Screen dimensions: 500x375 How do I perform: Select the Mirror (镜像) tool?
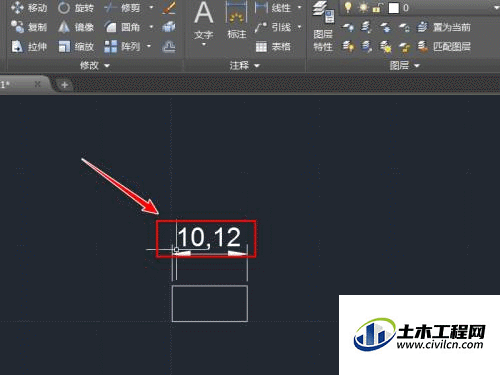[76, 27]
